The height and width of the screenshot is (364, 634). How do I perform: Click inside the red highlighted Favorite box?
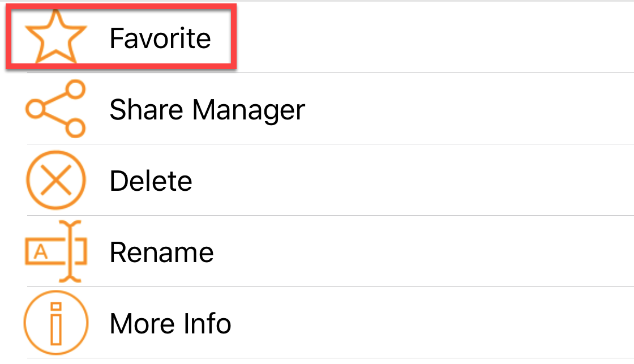pos(121,37)
